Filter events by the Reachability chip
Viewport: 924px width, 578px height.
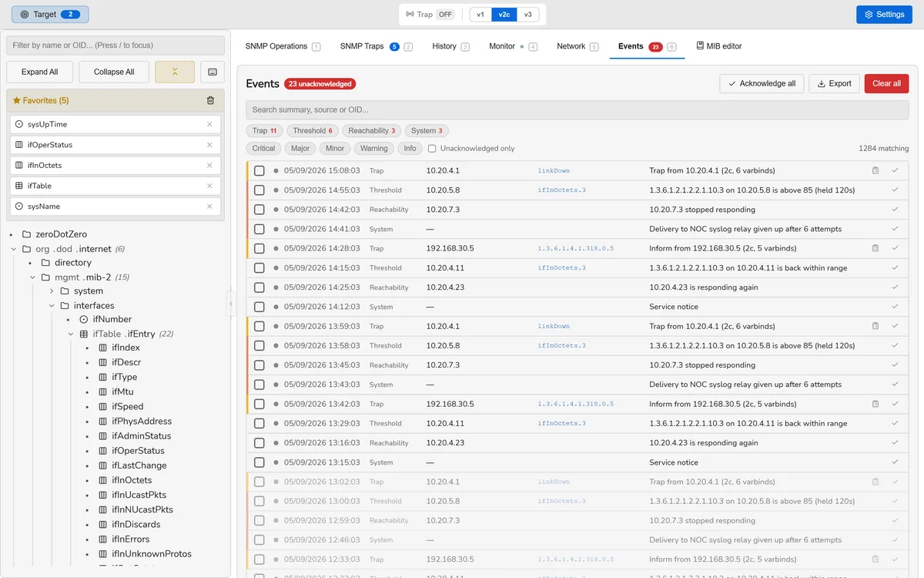tap(372, 131)
